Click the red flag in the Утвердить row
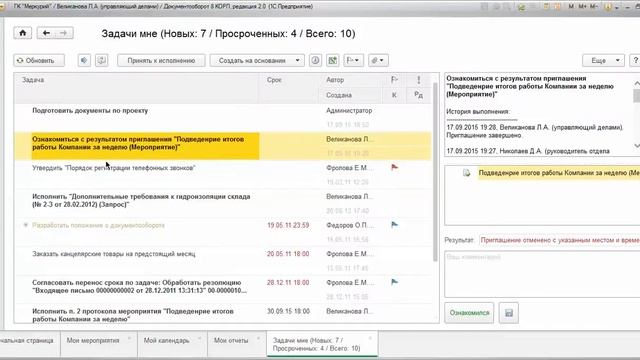 (394, 167)
